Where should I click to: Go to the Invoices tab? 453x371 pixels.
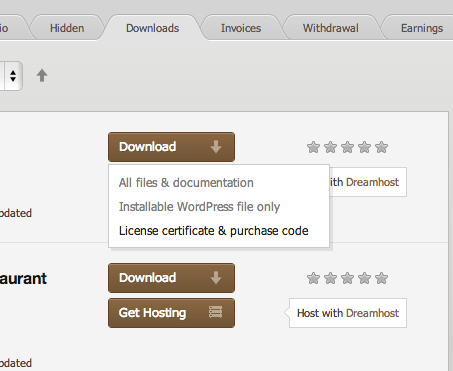pyautogui.click(x=241, y=28)
